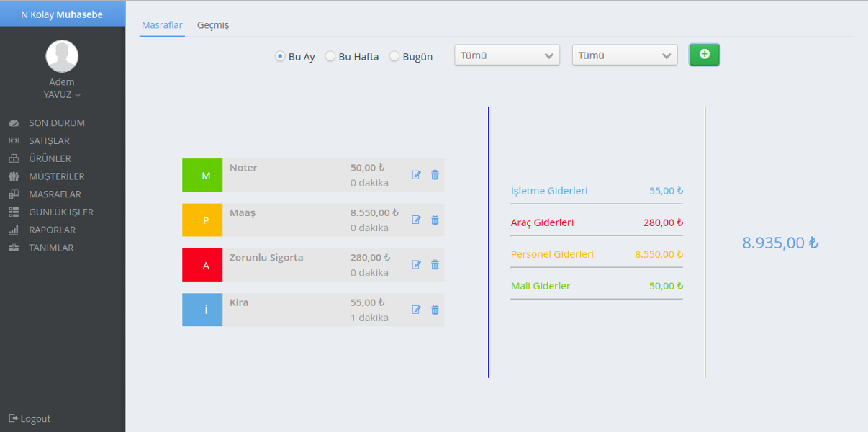The width and height of the screenshot is (868, 432).
Task: Switch to the Geçmiş tab
Action: (x=213, y=25)
